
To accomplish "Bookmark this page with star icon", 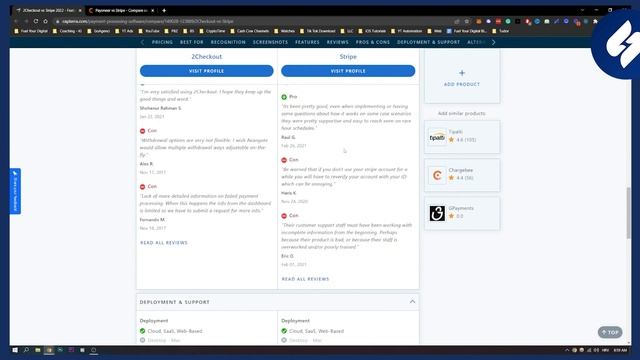I will point(467,21).
